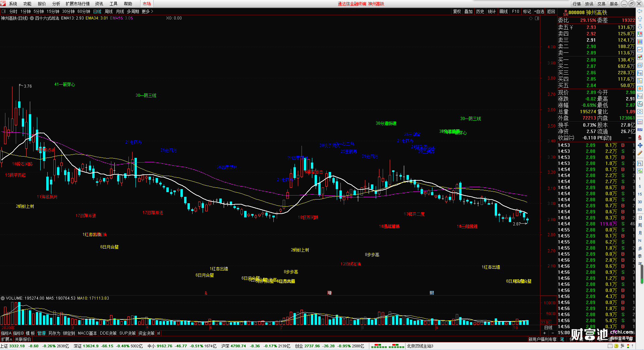Click the 新用户福利专享 link
The image size is (644, 350).
tap(542, 339)
